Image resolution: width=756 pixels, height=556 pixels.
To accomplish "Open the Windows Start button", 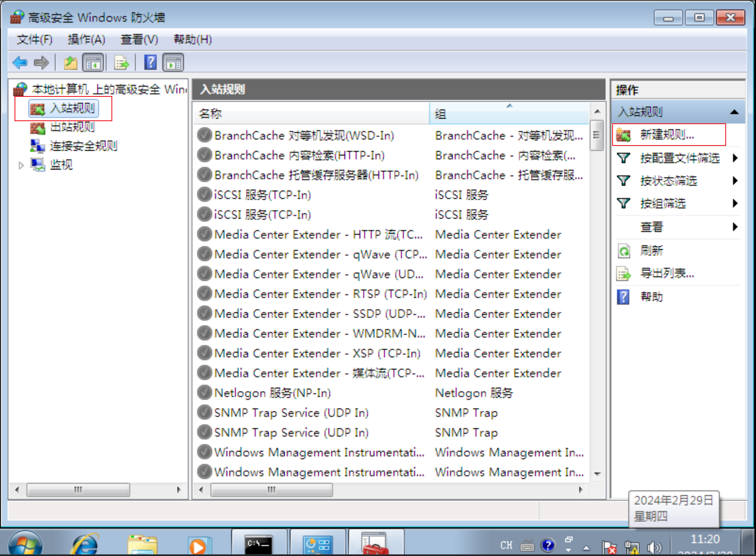I will 25,543.
